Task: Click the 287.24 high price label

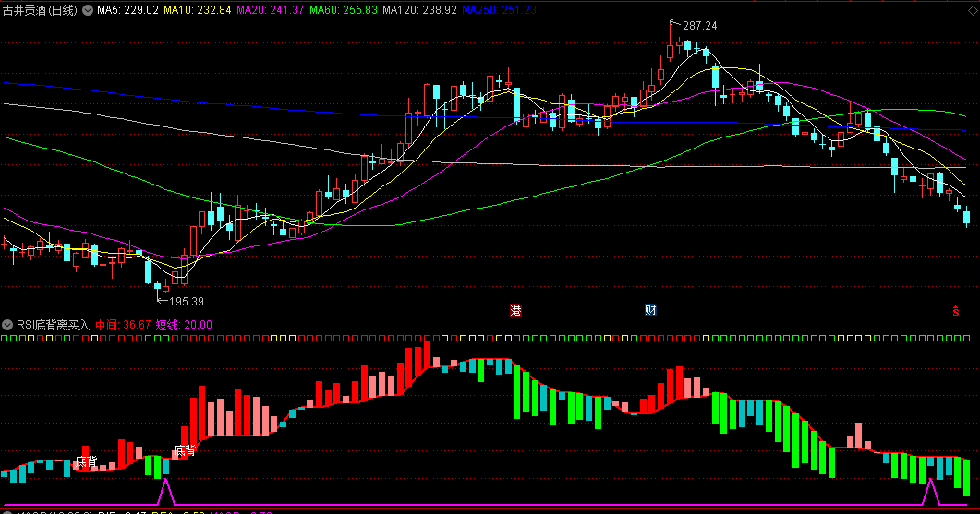Action: pos(699,26)
